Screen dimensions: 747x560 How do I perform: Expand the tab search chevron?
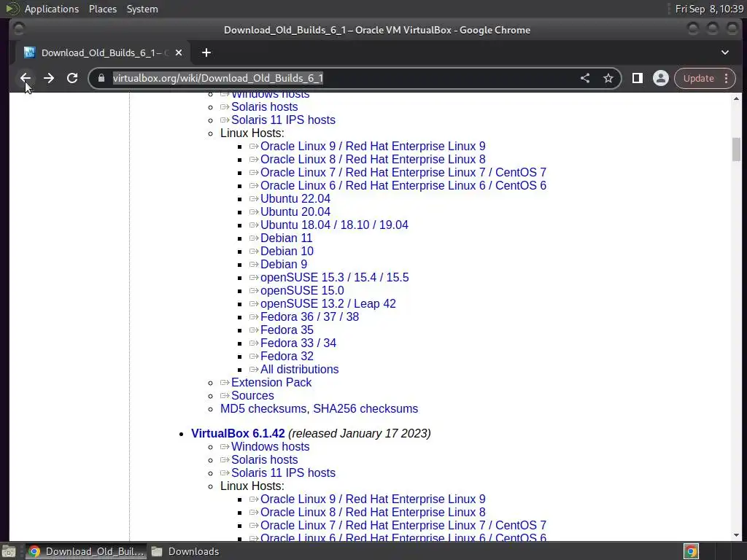[x=724, y=52]
